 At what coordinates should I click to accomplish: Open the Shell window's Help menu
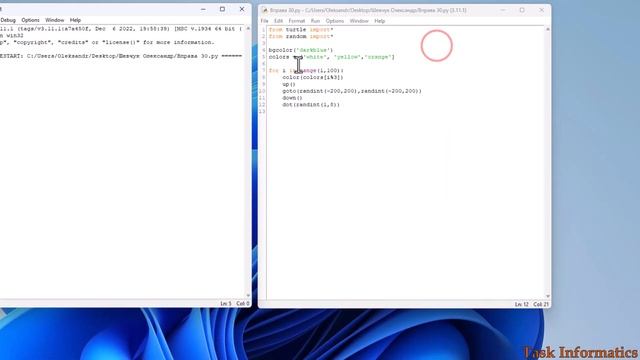point(75,20)
